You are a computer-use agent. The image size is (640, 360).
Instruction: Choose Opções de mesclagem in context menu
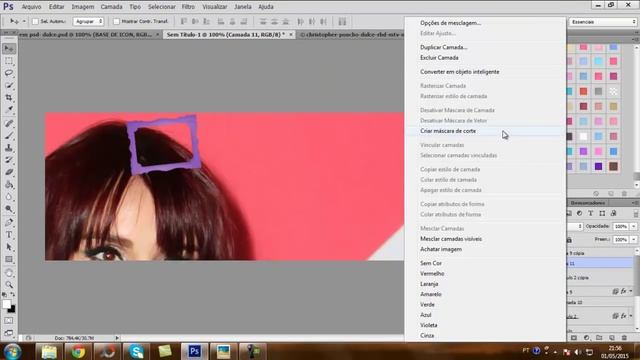tap(450, 23)
